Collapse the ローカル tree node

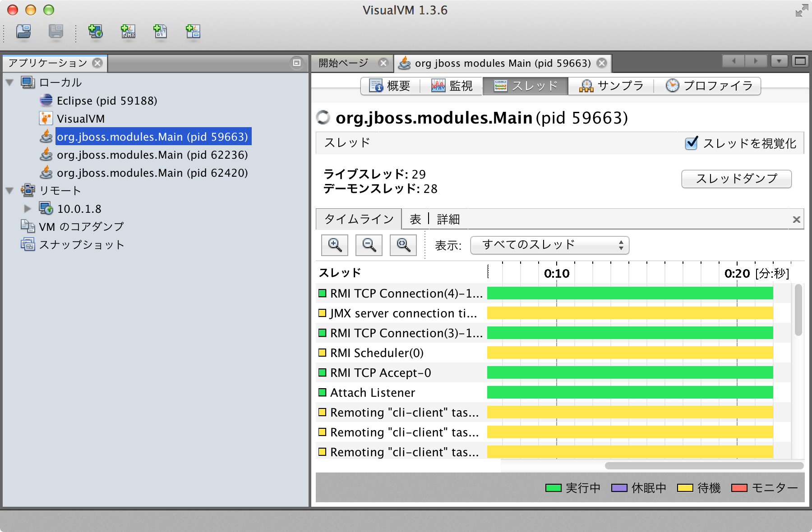9,83
